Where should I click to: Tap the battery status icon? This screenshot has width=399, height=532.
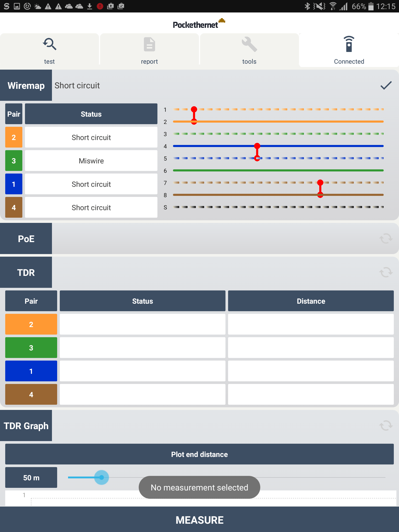[x=371, y=6]
